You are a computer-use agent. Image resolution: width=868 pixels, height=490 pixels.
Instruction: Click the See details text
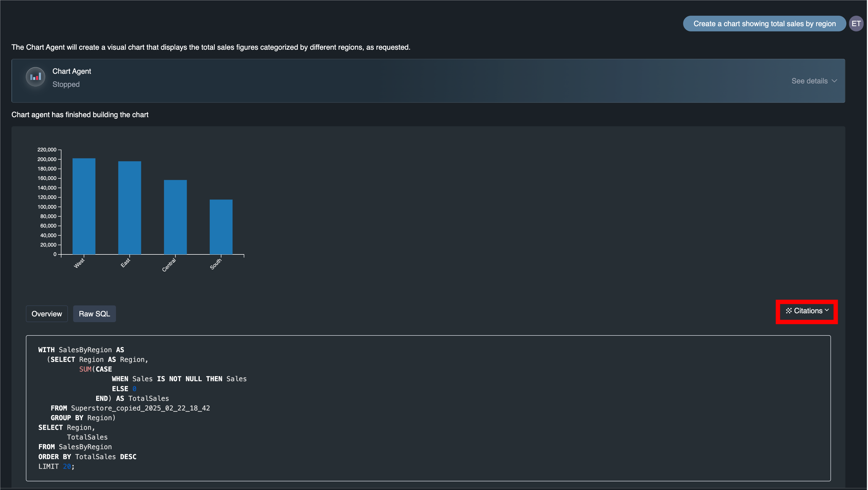pos(809,81)
